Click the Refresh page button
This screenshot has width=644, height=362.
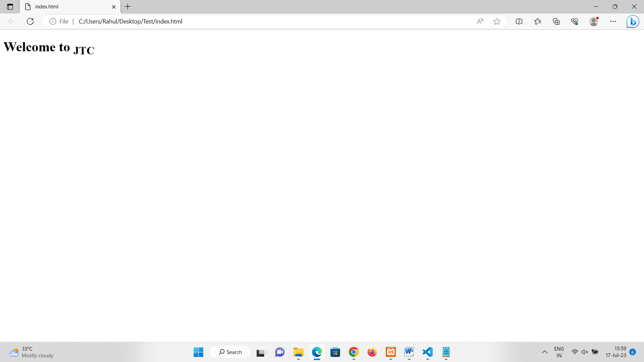pos(30,21)
